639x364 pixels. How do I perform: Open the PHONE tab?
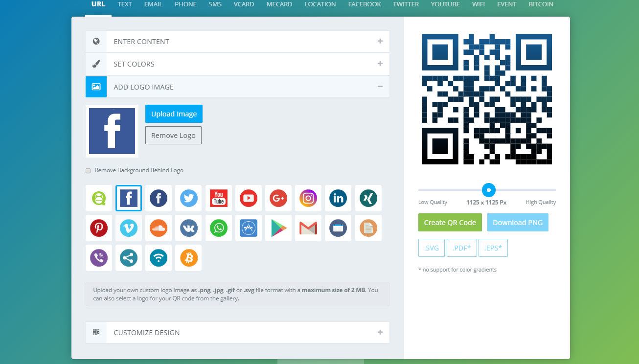tap(185, 4)
